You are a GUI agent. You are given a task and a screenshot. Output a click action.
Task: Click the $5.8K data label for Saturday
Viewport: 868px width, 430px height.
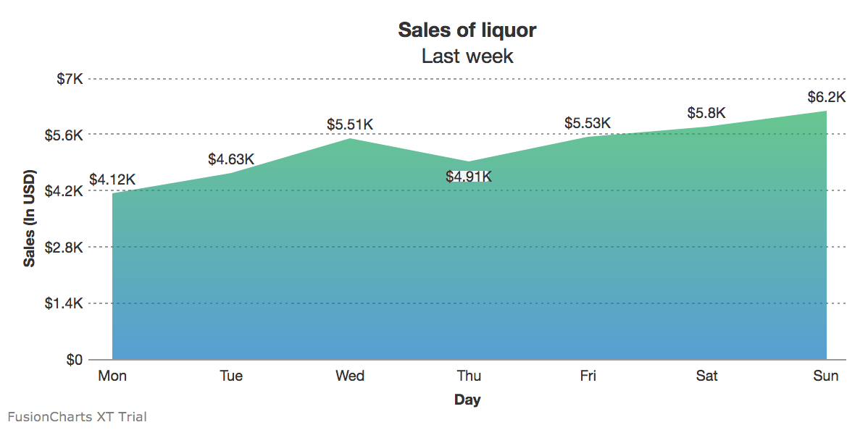click(706, 113)
